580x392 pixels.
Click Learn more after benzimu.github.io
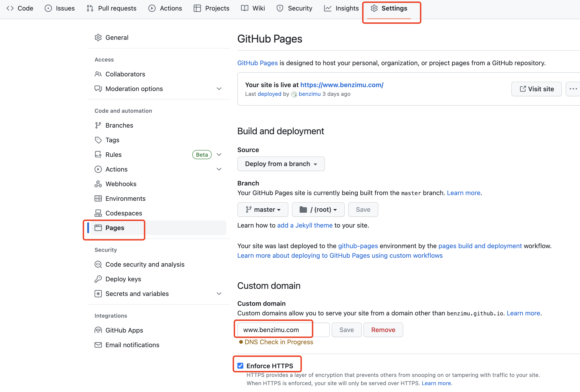click(523, 313)
